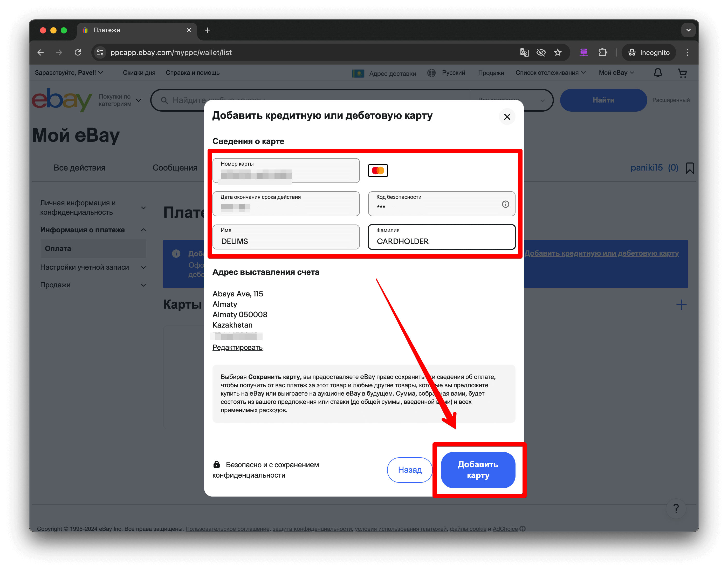The width and height of the screenshot is (728, 570).
Task: Open the site information icon in address bar
Action: pyautogui.click(x=100, y=52)
